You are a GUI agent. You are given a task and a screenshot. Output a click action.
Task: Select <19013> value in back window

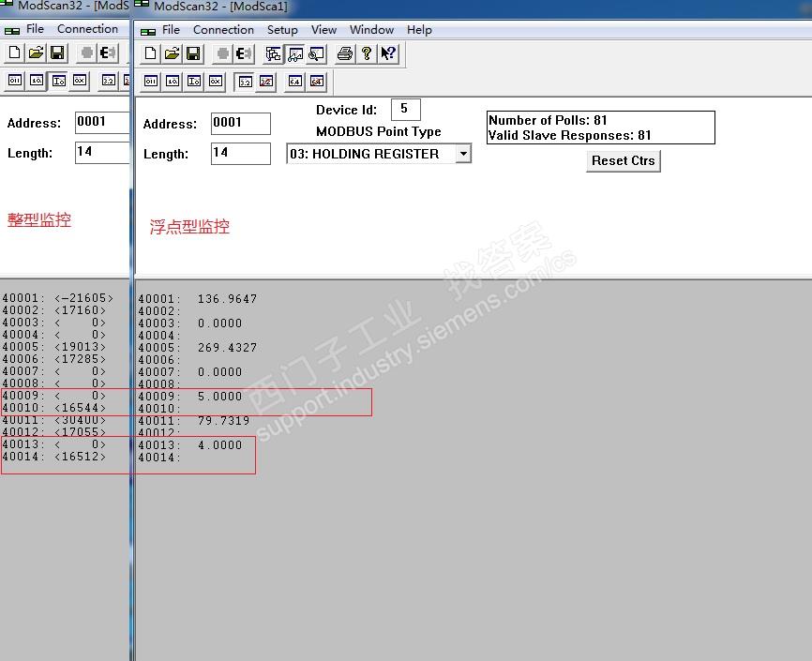click(x=80, y=347)
